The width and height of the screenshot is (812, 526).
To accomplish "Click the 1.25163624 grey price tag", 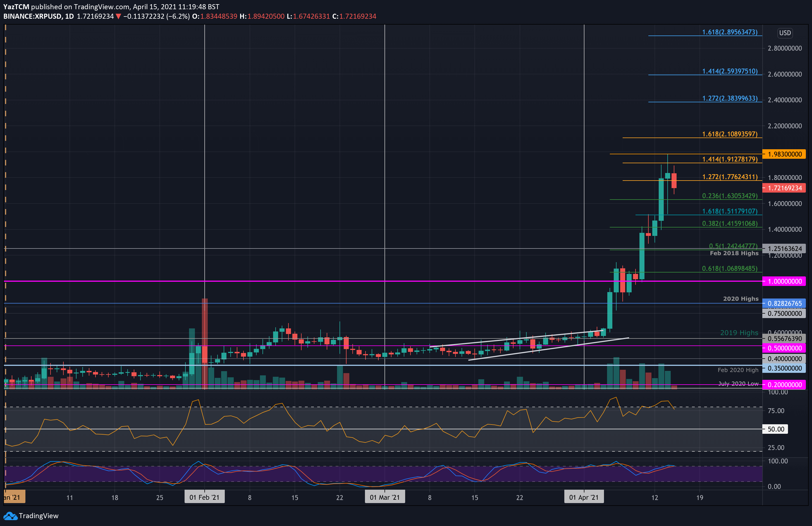I will 784,249.
